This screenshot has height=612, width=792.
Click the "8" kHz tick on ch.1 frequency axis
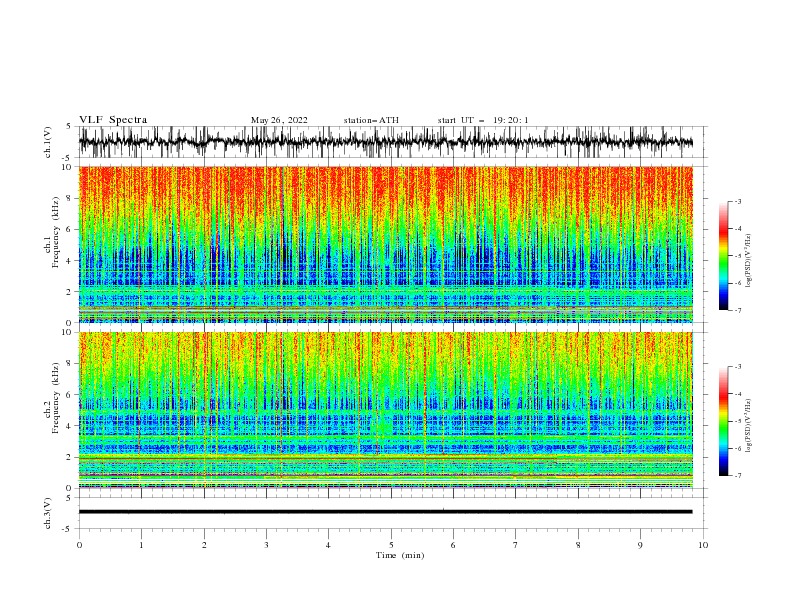tap(69, 198)
